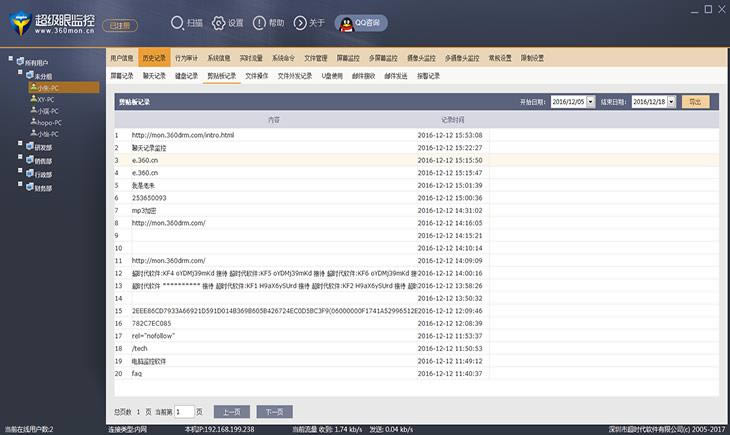The height and width of the screenshot is (435, 730).
Task: Click the 已注册 registered badge
Action: tap(118, 22)
